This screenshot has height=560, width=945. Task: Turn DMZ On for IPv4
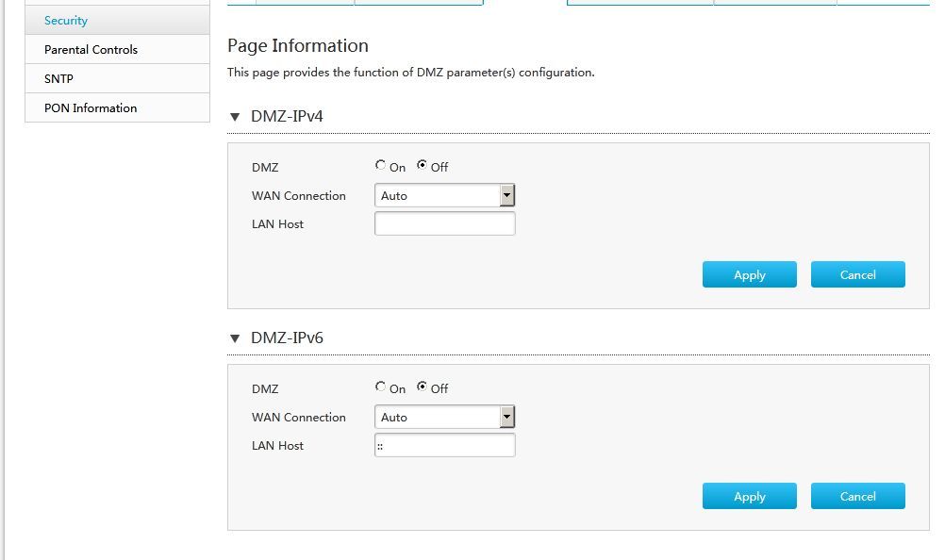pos(380,165)
